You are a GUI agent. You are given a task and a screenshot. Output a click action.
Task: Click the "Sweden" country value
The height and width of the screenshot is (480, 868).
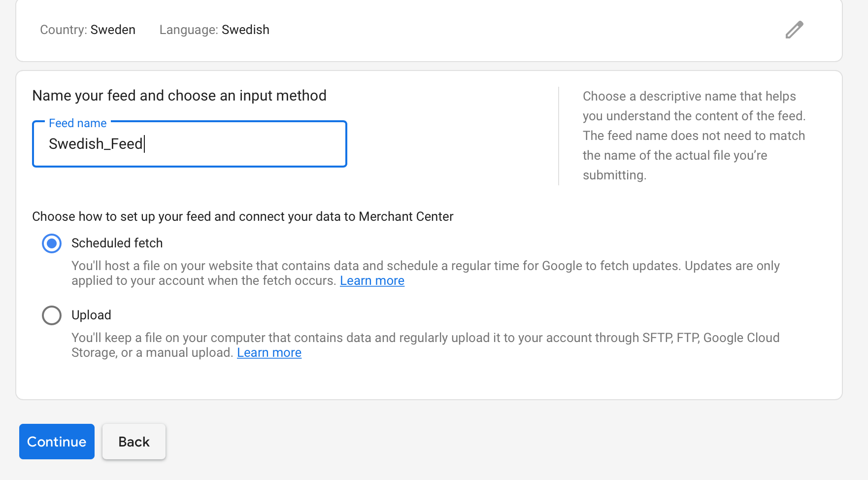[x=113, y=30]
